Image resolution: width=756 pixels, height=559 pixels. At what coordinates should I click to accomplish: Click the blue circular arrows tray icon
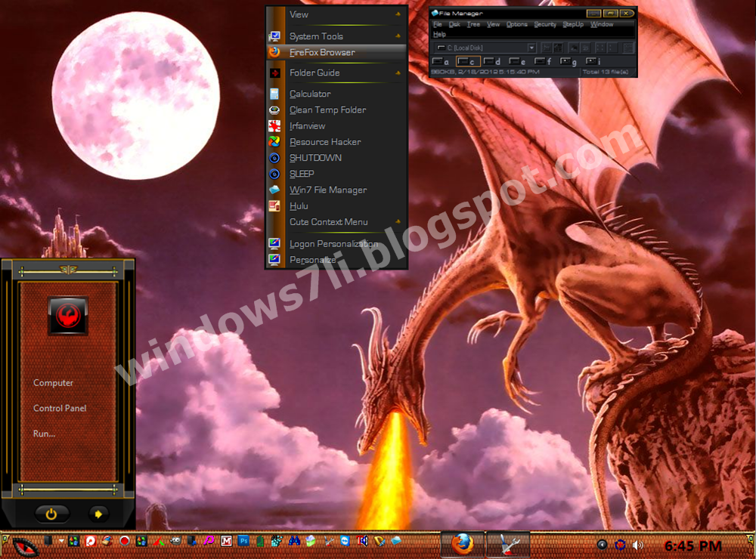[x=620, y=545]
